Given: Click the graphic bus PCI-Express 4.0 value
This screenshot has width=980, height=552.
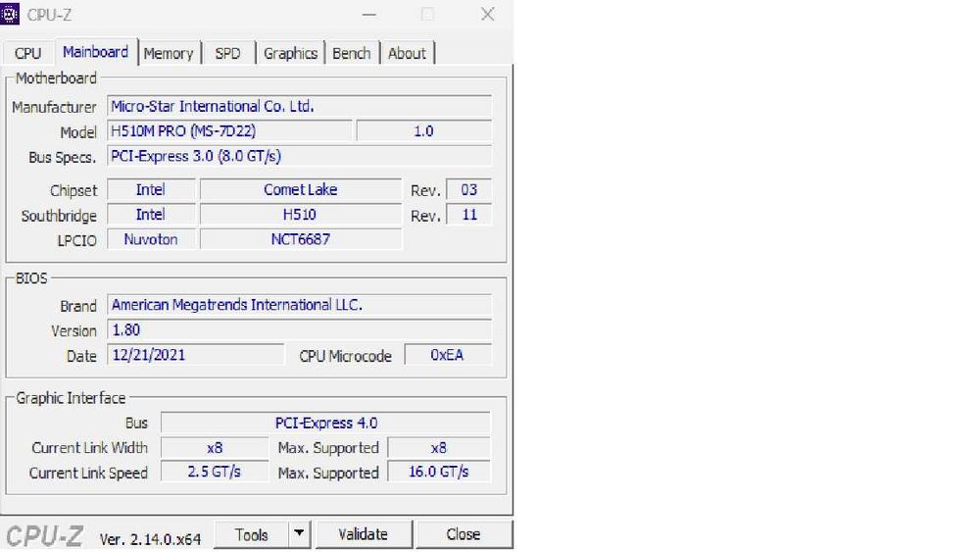Looking at the screenshot, I should (x=325, y=423).
